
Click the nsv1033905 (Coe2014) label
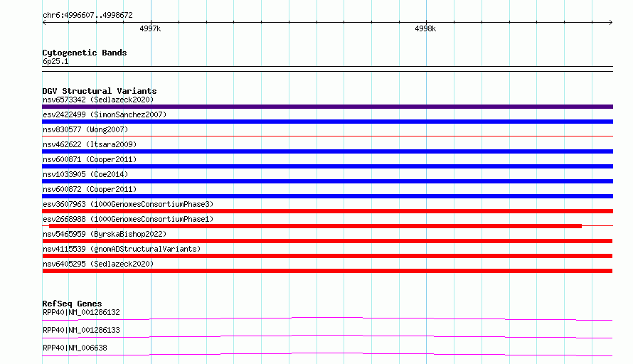point(85,174)
